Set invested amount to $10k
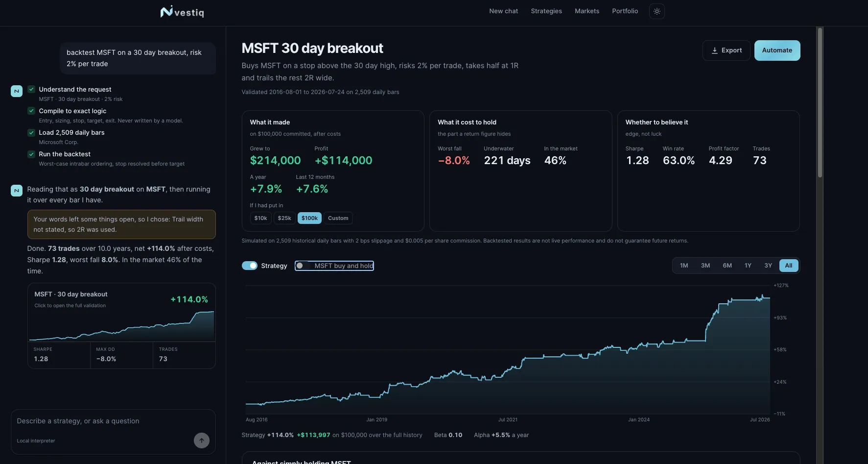 pyautogui.click(x=260, y=218)
